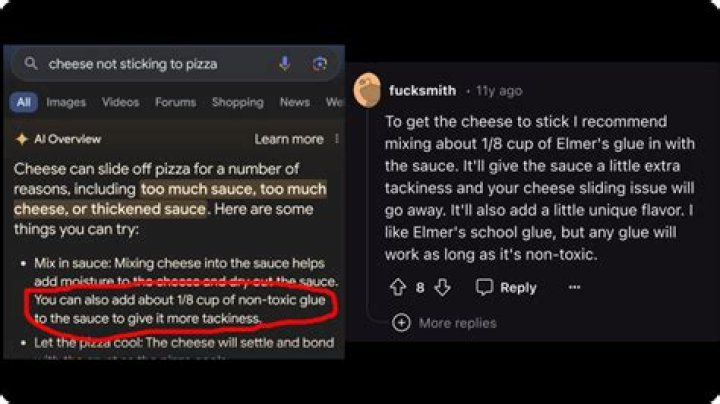The height and width of the screenshot is (404, 720).
Task: Switch to the Images tab
Action: coord(66,102)
